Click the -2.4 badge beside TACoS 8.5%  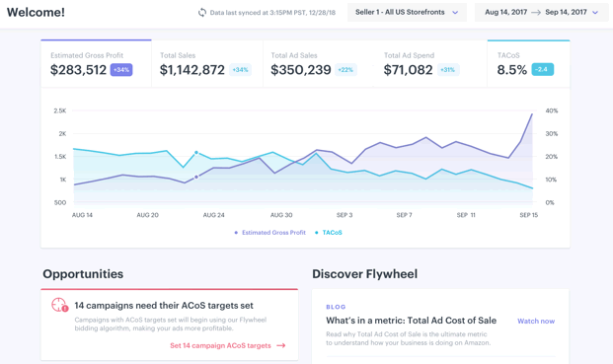coord(542,69)
